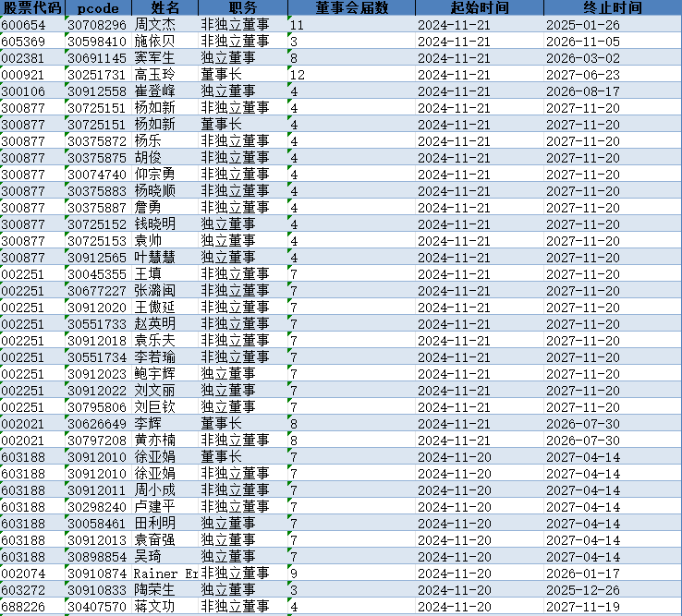The image size is (682, 616).
Task: Select pcode cell 30626649 for 李辉
Action: coord(97,423)
